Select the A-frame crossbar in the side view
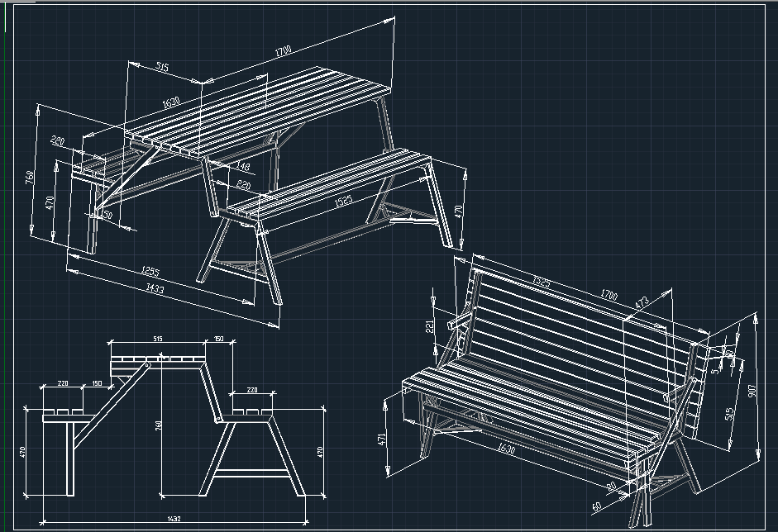The height and width of the screenshot is (532, 778). pos(250,474)
